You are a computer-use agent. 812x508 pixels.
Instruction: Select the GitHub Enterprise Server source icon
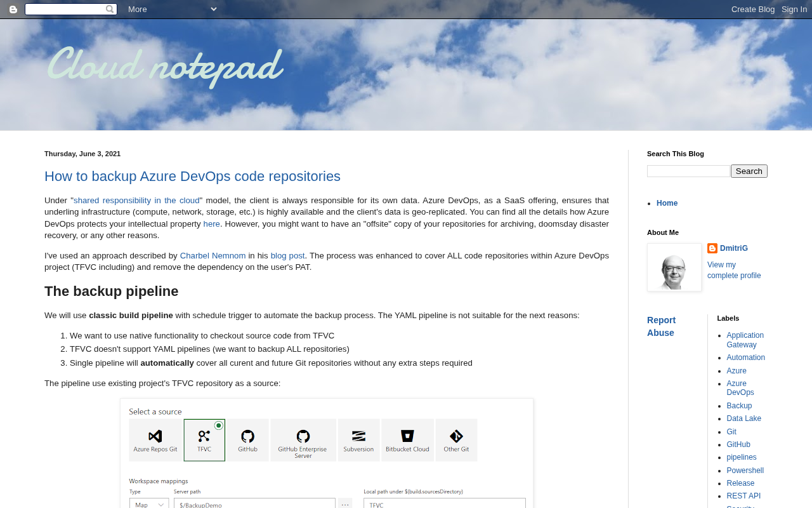click(303, 436)
